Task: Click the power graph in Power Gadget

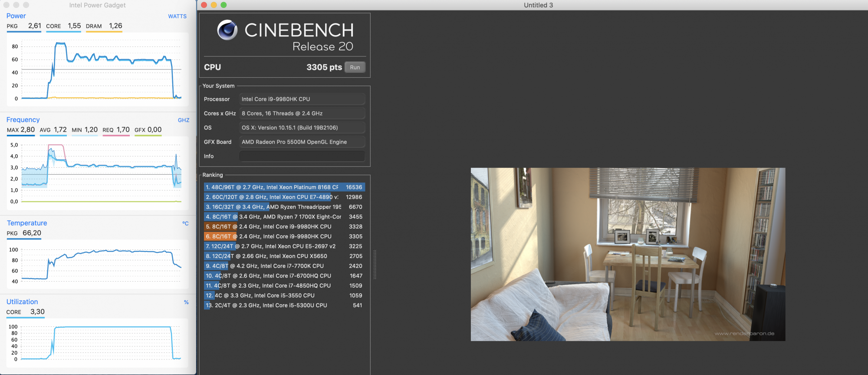Action: click(98, 70)
